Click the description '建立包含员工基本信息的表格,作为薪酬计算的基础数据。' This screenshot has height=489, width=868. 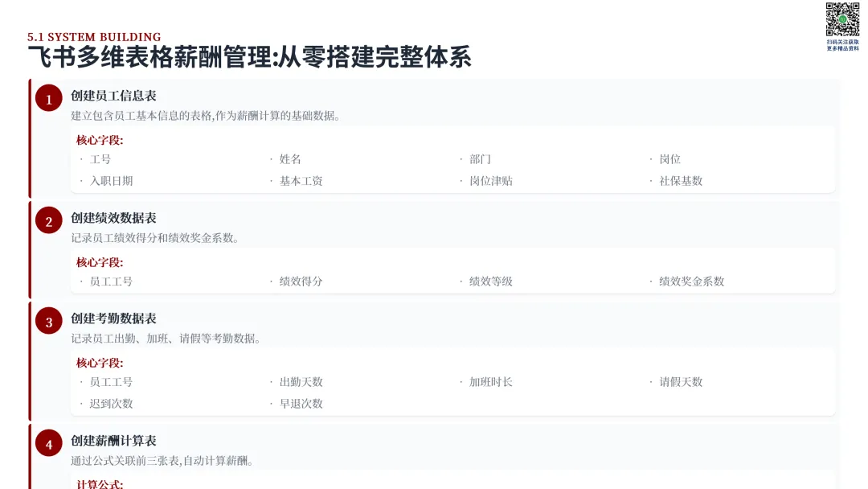tap(206, 116)
